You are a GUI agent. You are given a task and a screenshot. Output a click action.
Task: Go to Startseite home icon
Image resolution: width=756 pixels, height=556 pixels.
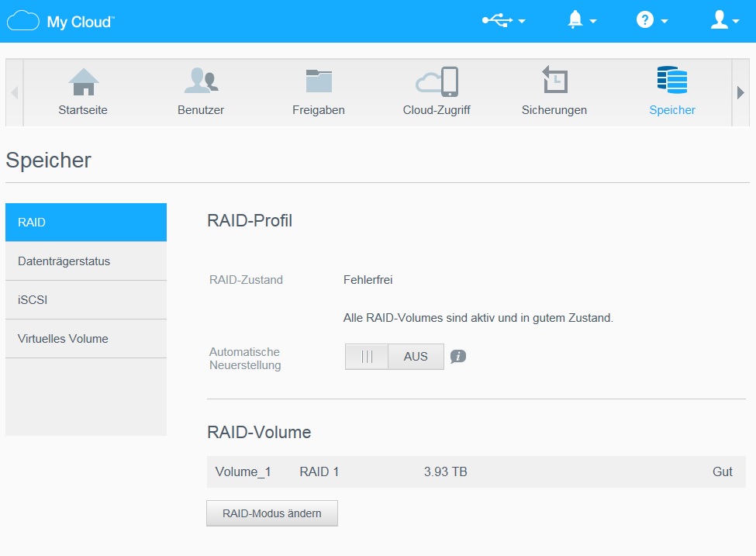pos(84,81)
